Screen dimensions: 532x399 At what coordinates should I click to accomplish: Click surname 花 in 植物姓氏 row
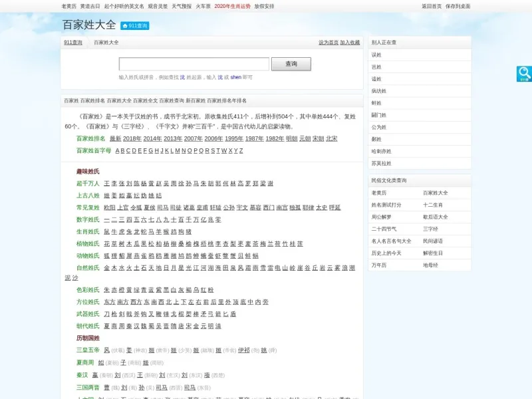(106, 244)
